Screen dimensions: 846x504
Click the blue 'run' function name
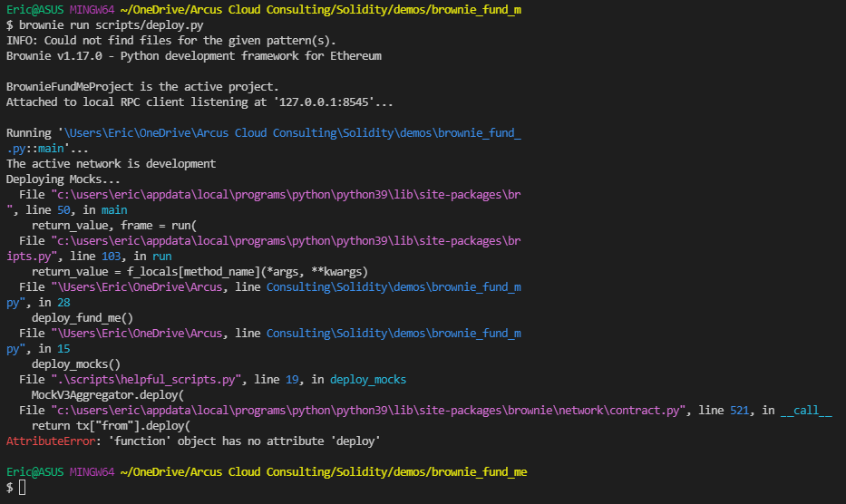coord(162,257)
